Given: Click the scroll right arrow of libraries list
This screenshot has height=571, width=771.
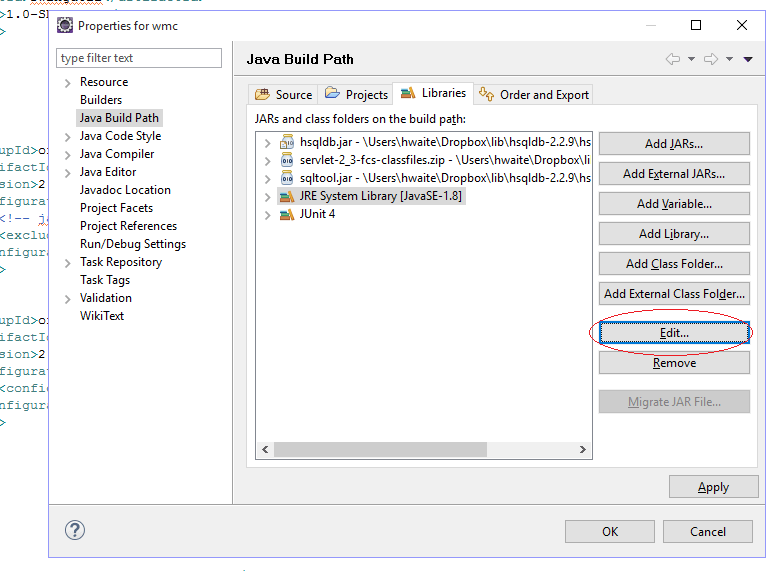Looking at the screenshot, I should [x=583, y=450].
